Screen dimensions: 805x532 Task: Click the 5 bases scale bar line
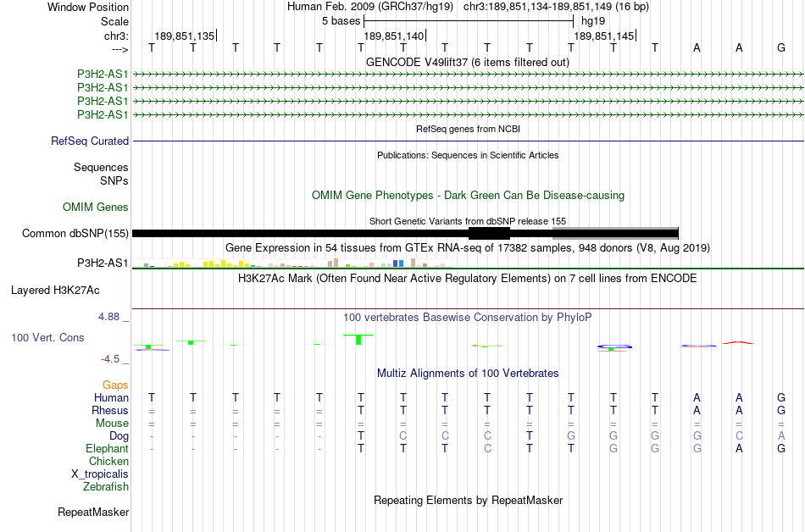click(x=469, y=21)
